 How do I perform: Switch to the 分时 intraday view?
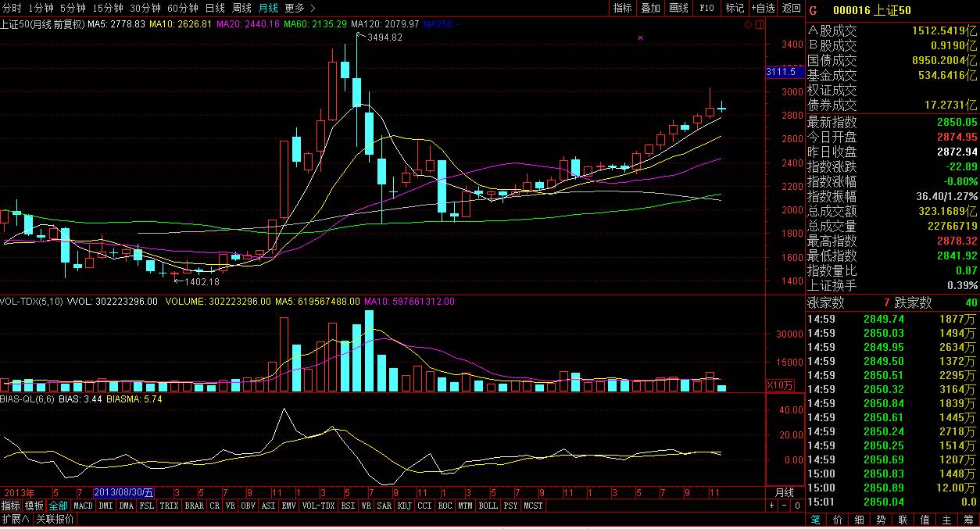click(x=12, y=8)
